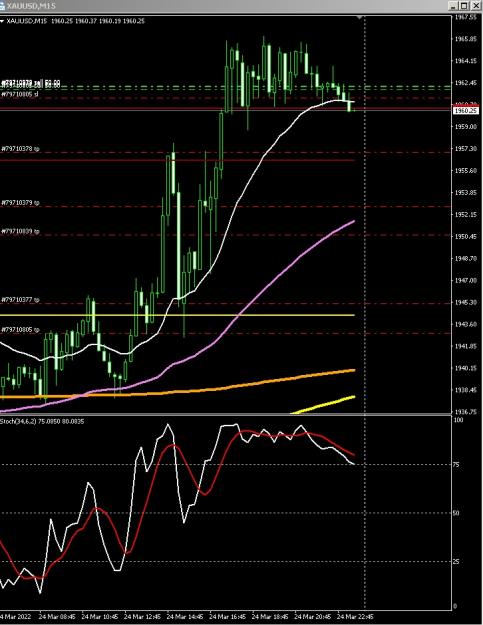This screenshot has width=483, height=625.
Task: Click time axis label 24 Mar 10:45
Action: (x=99, y=617)
